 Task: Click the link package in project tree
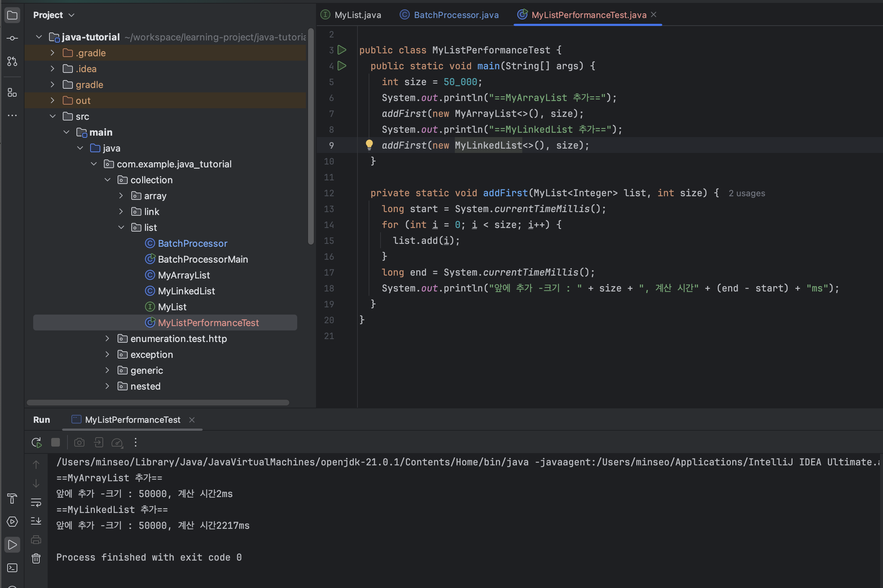[151, 211]
